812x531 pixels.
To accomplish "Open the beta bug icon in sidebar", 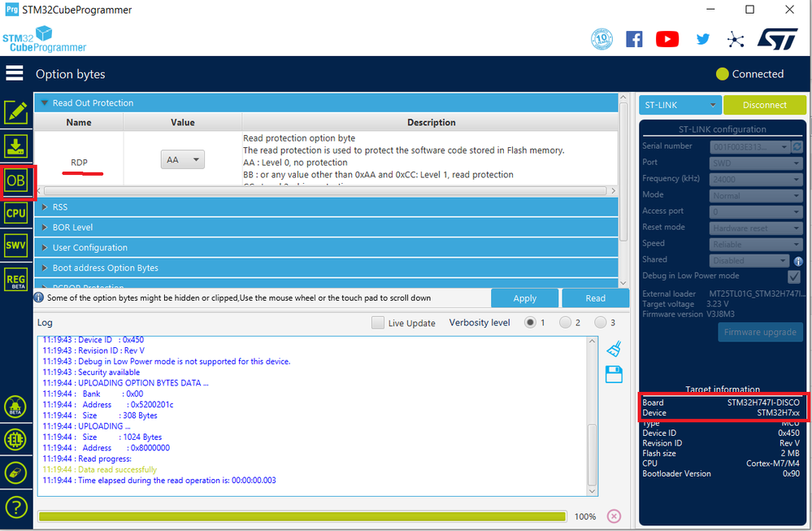I will pos(15,407).
